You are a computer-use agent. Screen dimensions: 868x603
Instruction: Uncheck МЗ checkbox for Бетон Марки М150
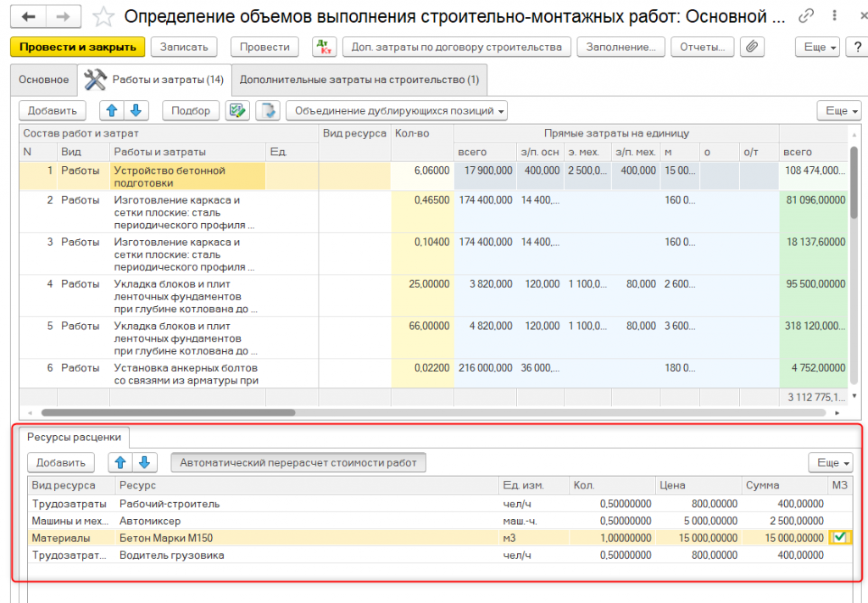839,537
